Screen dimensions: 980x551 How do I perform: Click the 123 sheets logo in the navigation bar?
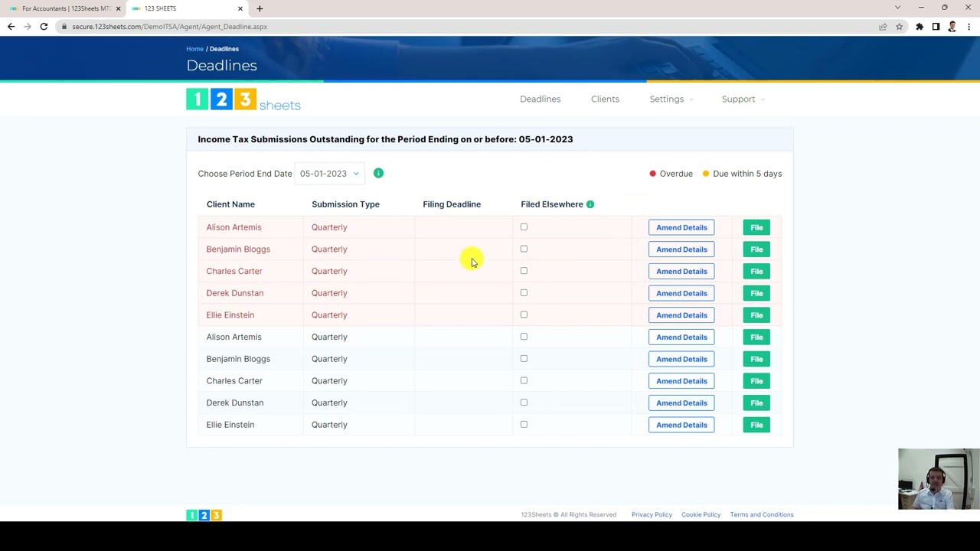tap(243, 99)
